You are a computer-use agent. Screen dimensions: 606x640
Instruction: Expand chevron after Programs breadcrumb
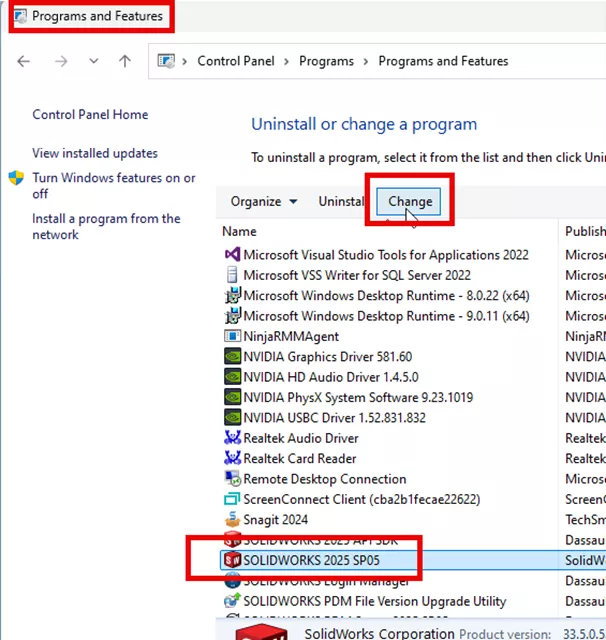click(x=366, y=62)
